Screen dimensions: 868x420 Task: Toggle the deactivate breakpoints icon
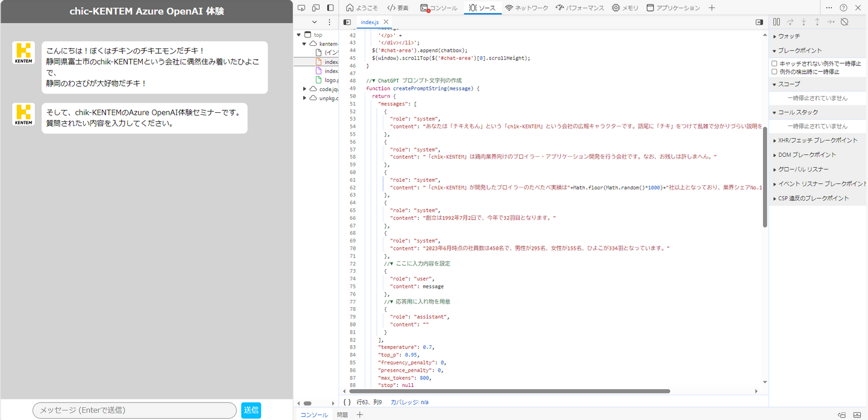point(844,22)
